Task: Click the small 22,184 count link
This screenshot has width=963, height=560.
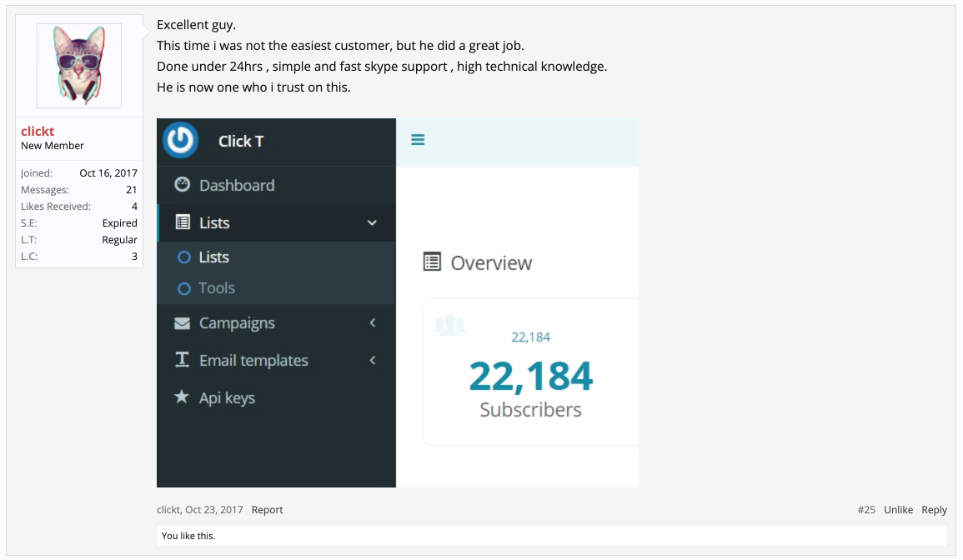Action: coord(530,337)
